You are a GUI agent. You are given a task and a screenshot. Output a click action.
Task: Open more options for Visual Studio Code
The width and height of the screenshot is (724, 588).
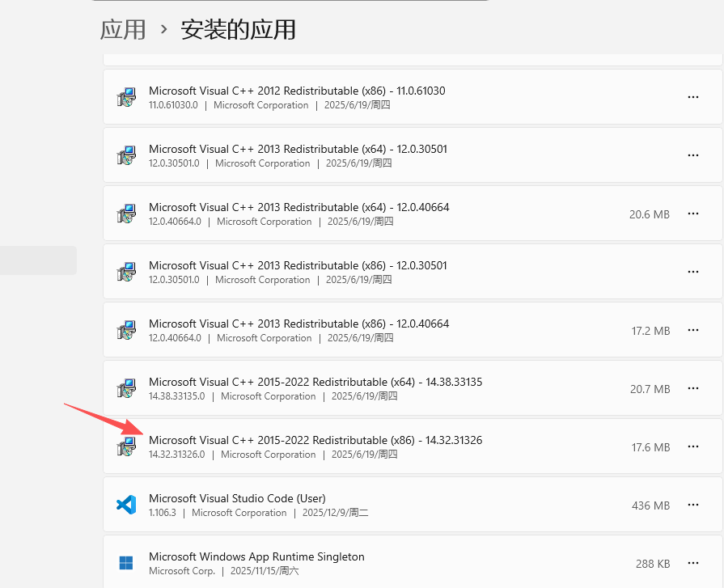coord(692,505)
